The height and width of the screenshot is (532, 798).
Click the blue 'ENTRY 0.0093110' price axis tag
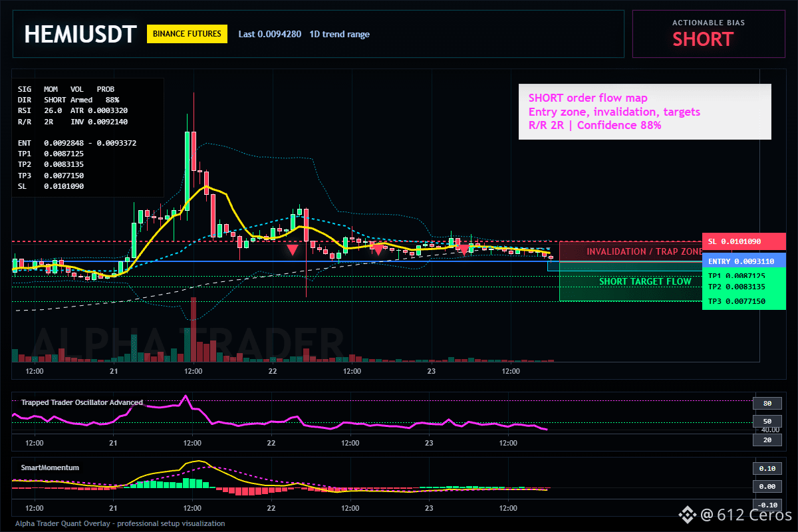[x=743, y=261]
